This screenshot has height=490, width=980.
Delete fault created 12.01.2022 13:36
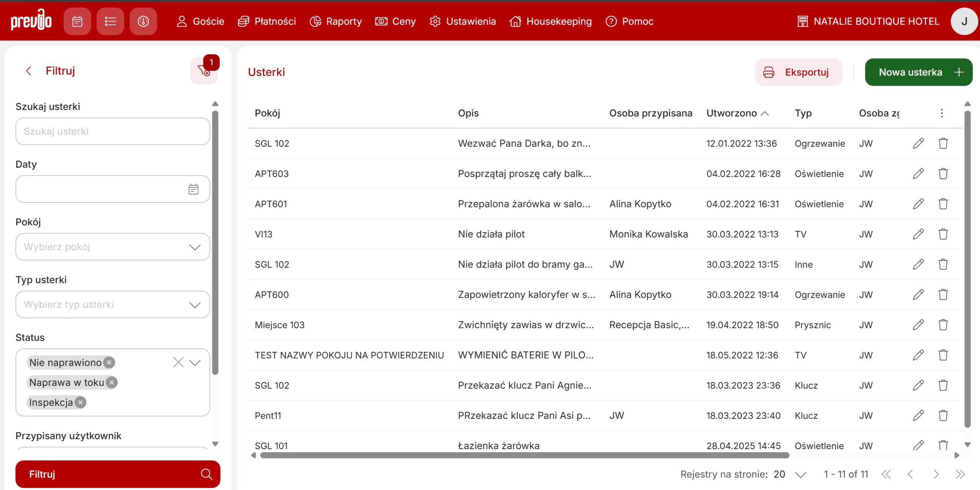coord(943,143)
